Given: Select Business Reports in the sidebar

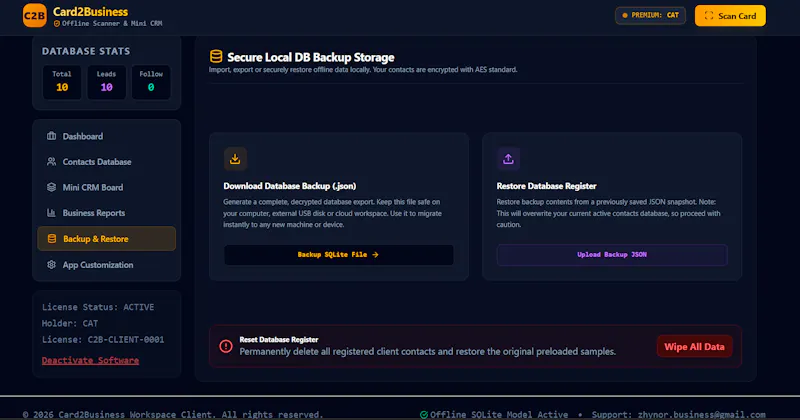Looking at the screenshot, I should (107, 212).
